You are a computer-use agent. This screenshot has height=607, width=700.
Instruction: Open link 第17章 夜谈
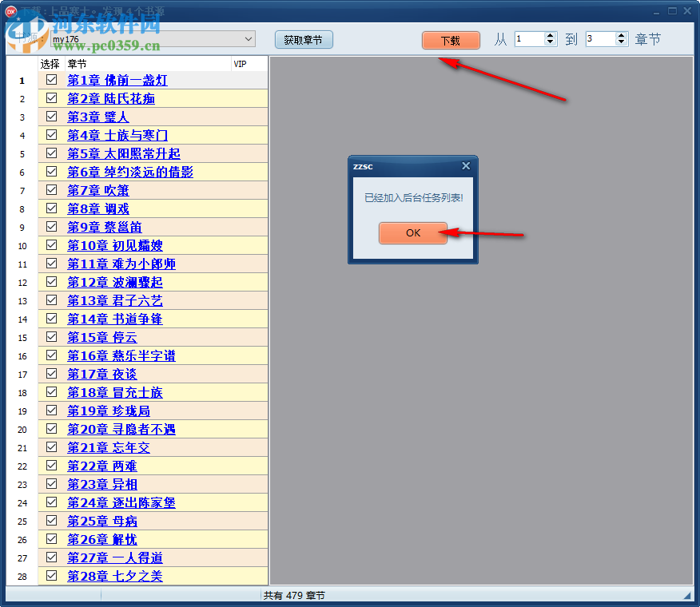[x=102, y=375]
